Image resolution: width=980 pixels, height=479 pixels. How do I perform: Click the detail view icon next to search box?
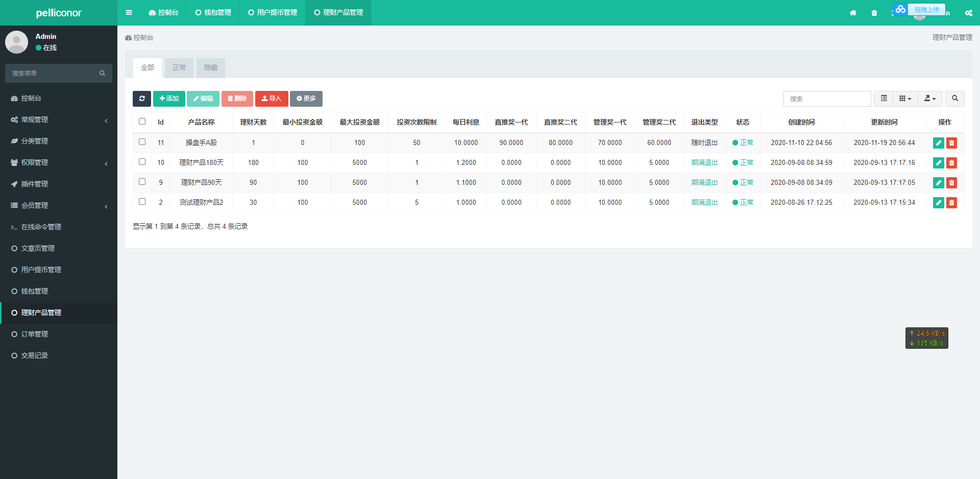coord(884,99)
